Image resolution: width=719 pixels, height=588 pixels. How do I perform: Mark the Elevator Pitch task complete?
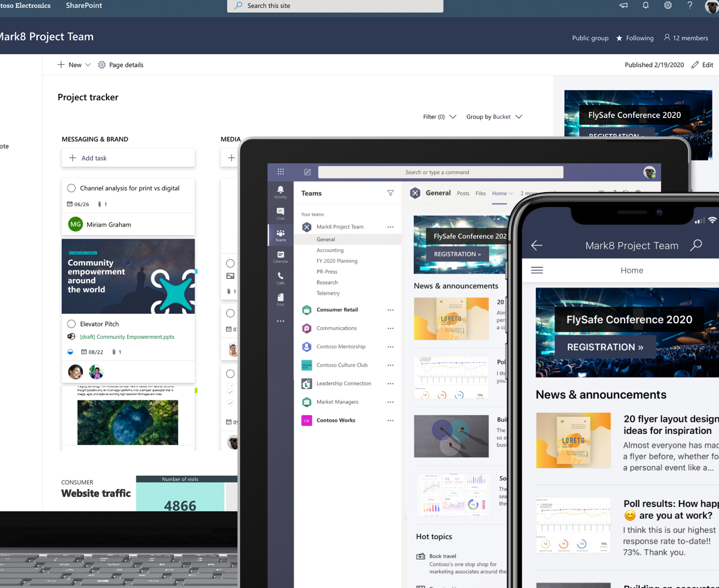(72, 324)
